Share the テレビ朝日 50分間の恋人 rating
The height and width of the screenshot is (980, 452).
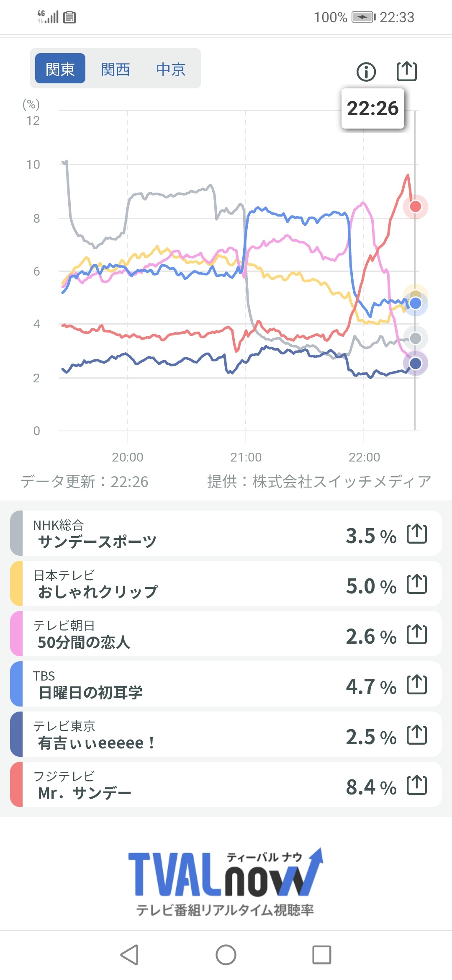[x=417, y=634]
